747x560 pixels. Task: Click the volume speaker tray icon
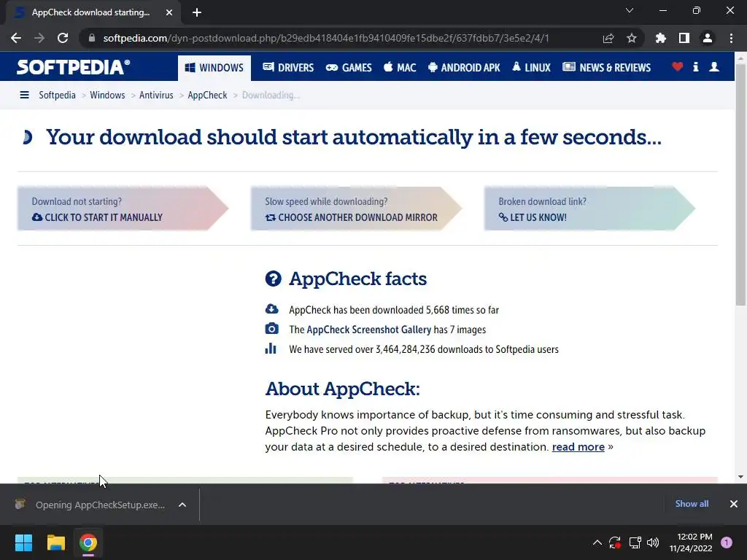pyautogui.click(x=653, y=542)
